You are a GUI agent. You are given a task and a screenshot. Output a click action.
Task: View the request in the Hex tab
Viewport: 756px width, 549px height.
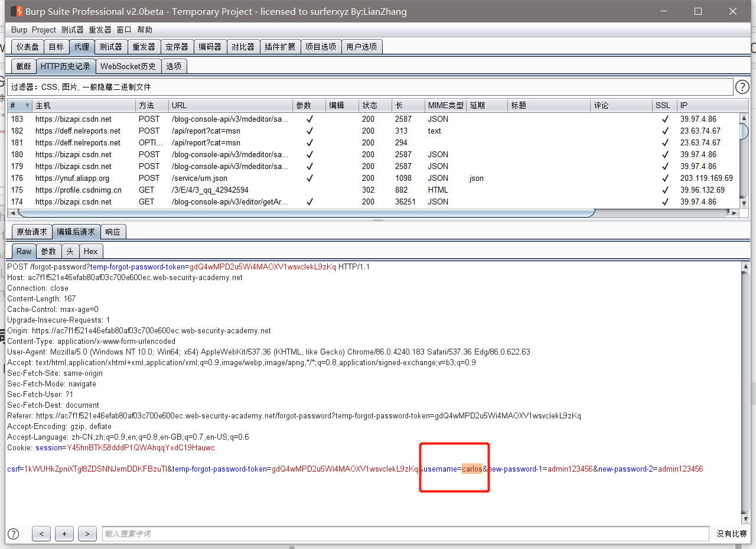click(91, 251)
